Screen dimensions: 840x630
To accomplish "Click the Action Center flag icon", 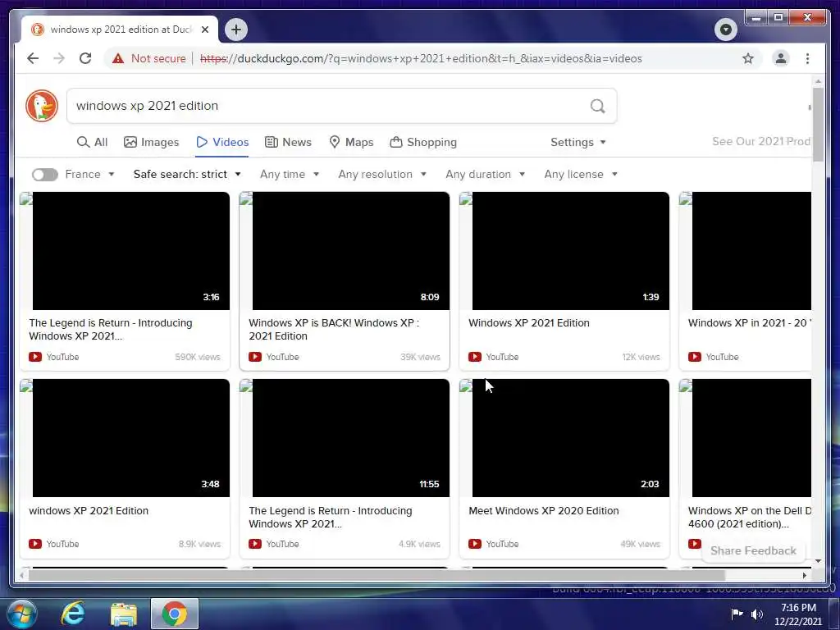I will 737,614.
